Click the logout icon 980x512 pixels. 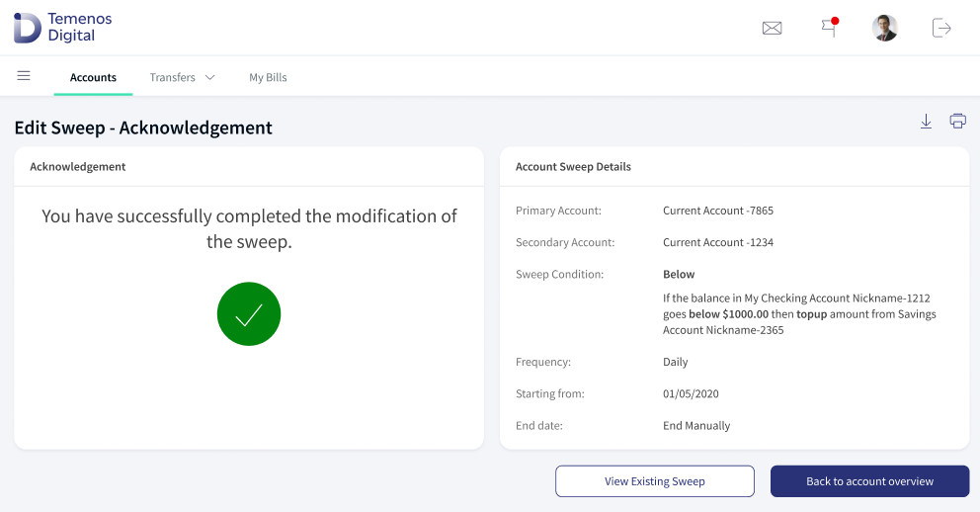click(x=941, y=28)
